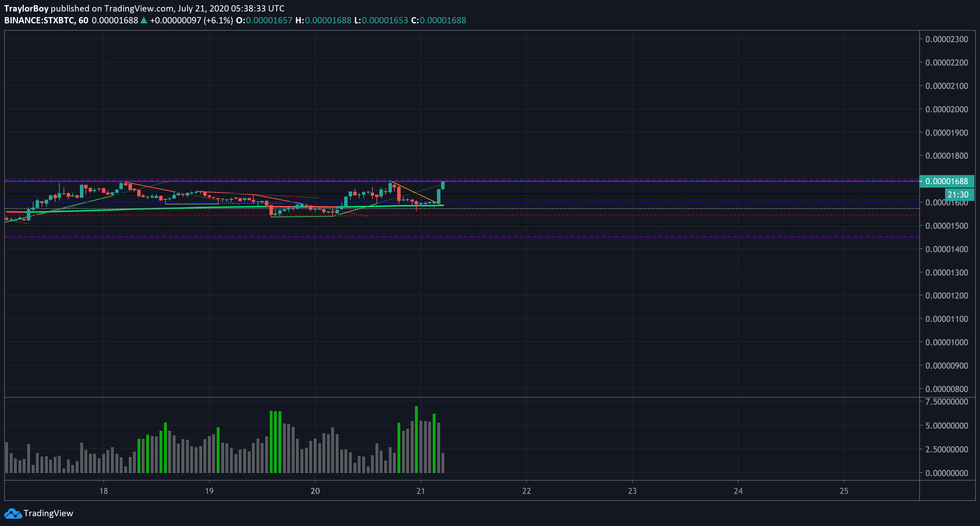
Task: Click date 25 on the time axis
Action: point(844,491)
